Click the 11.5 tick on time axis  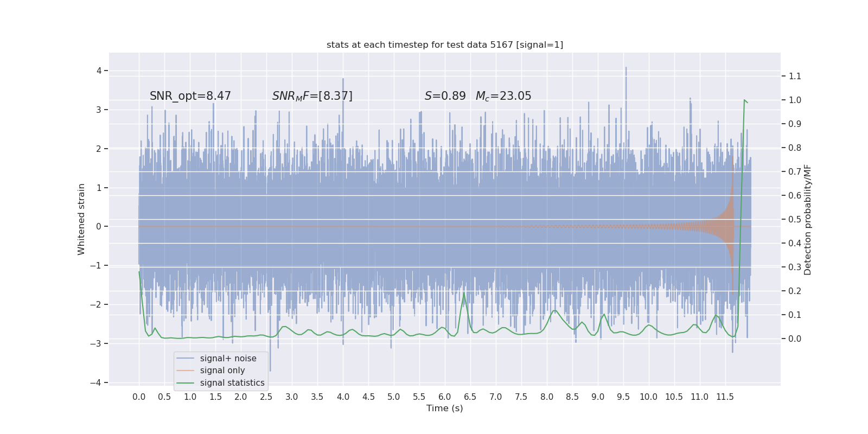pyautogui.click(x=725, y=397)
